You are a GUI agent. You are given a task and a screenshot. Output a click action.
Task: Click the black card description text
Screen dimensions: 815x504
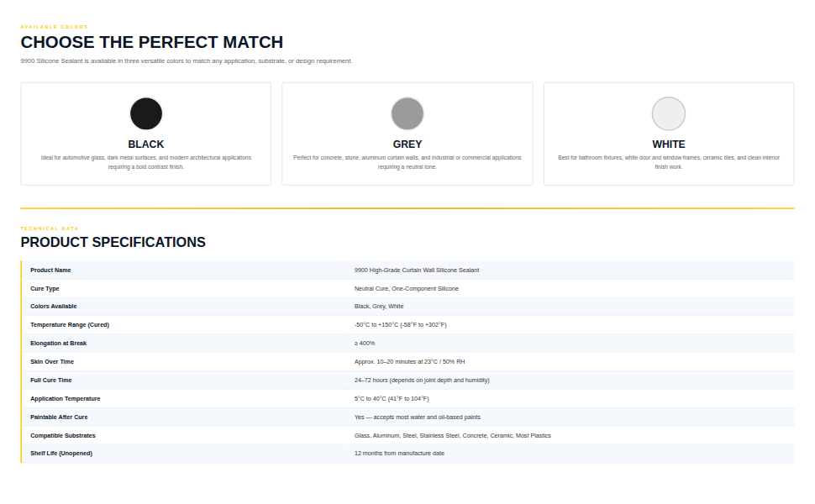pyautogui.click(x=146, y=162)
